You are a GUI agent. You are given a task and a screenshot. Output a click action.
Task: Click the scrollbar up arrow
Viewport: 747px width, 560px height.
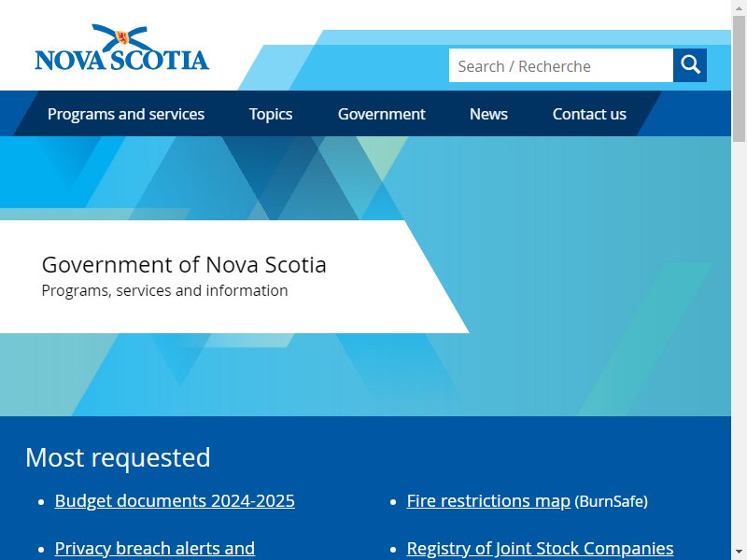pyautogui.click(x=739, y=7)
